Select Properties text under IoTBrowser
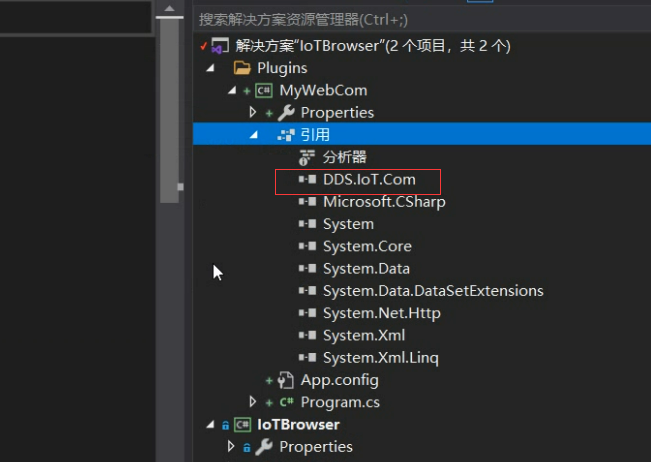Viewport: 651px width, 462px height. tap(316, 447)
